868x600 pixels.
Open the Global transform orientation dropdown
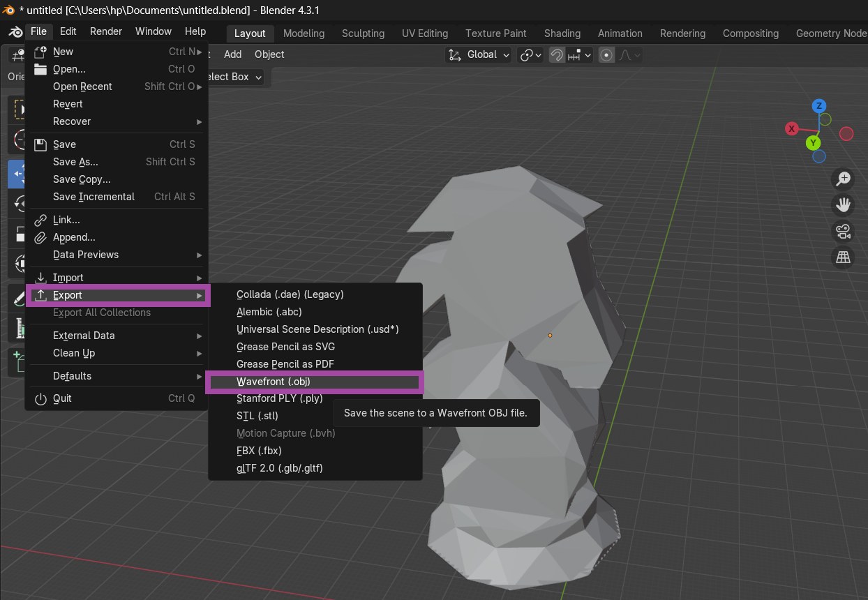[479, 55]
